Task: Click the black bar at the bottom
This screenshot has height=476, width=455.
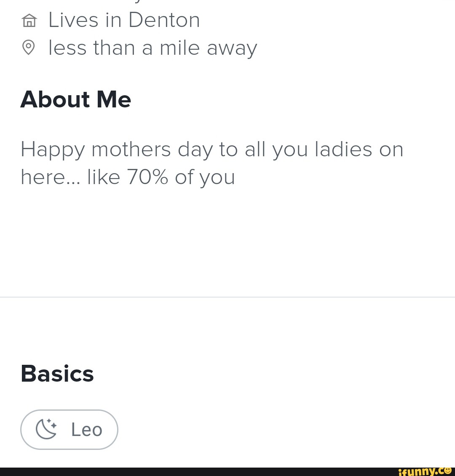Action: (190, 472)
